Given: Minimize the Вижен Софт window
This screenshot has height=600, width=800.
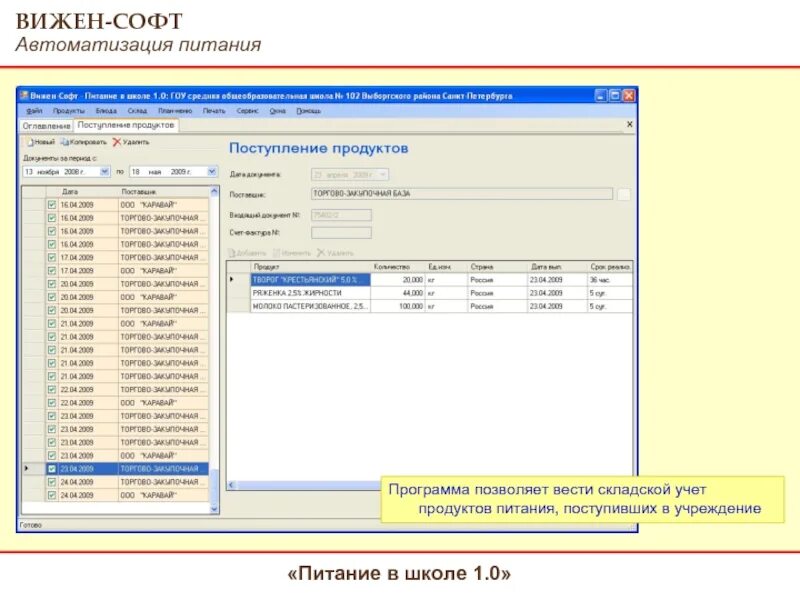Looking at the screenshot, I should pyautogui.click(x=601, y=95).
